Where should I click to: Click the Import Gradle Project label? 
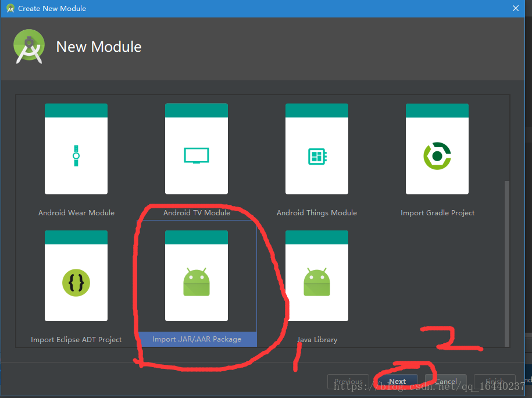437,212
